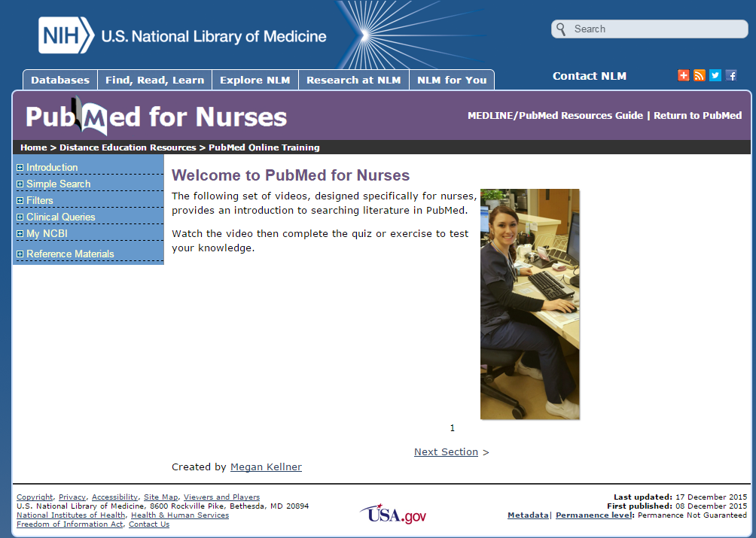The width and height of the screenshot is (756, 538).
Task: Open the Metadata footer link
Action: pyautogui.click(x=528, y=515)
